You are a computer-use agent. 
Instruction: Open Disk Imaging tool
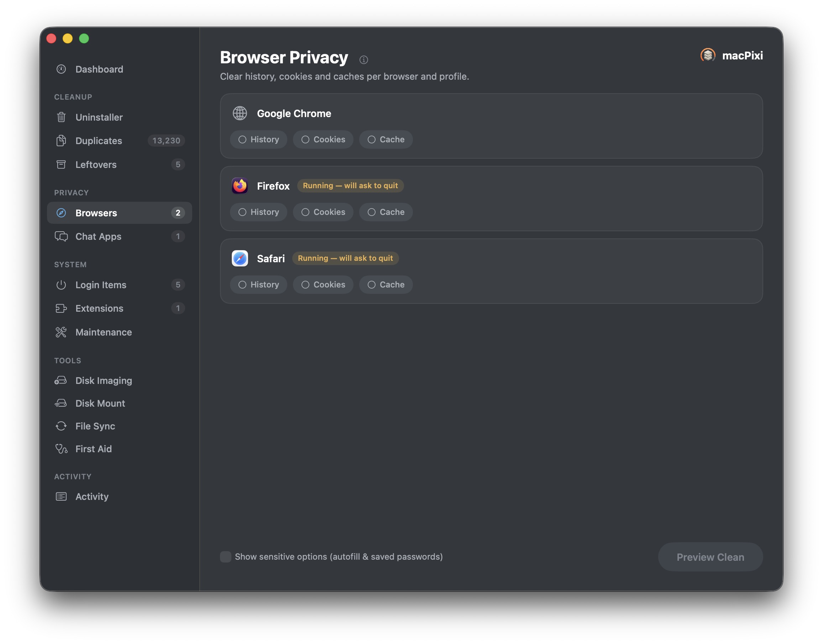coord(120,380)
